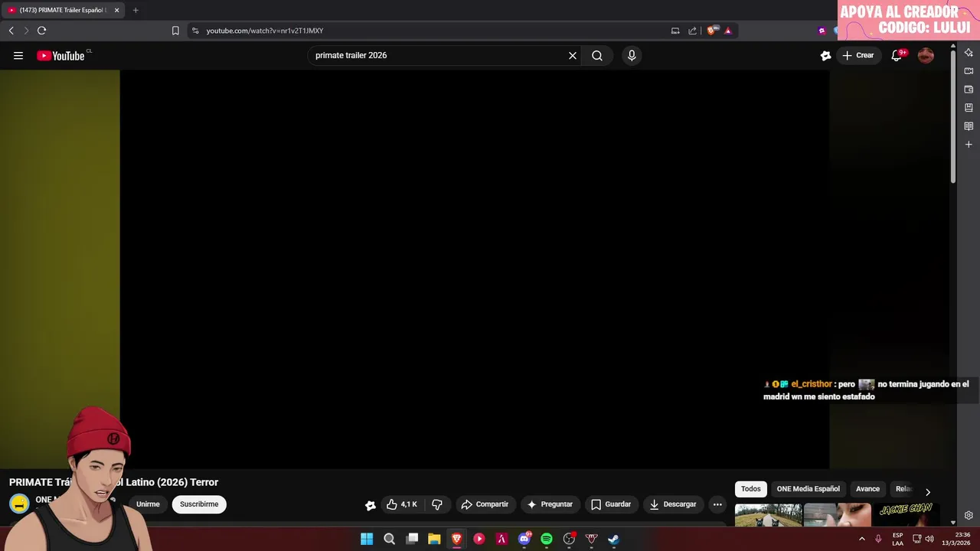Click the Compartir share button
Image resolution: width=980 pixels, height=551 pixels.
[485, 504]
